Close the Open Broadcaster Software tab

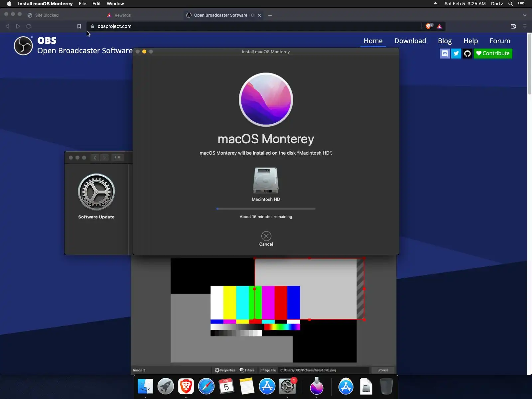pyautogui.click(x=259, y=15)
